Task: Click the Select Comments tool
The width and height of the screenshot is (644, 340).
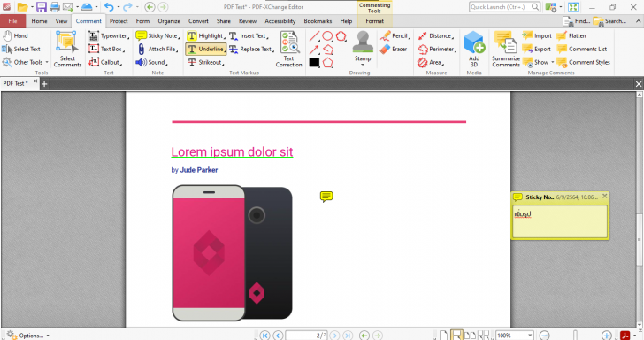Action: [x=67, y=50]
